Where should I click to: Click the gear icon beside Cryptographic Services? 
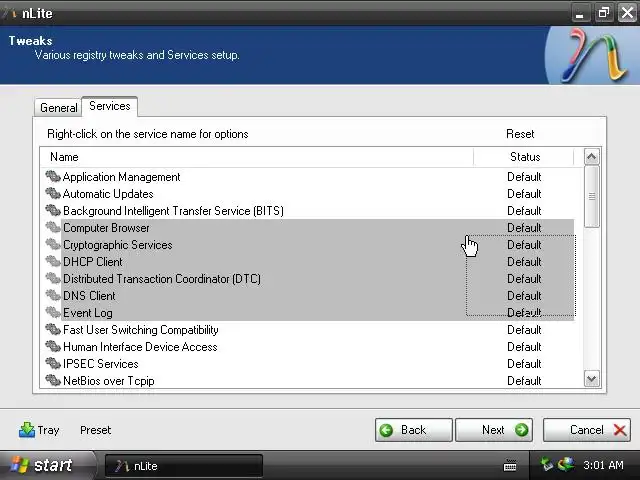pos(53,244)
